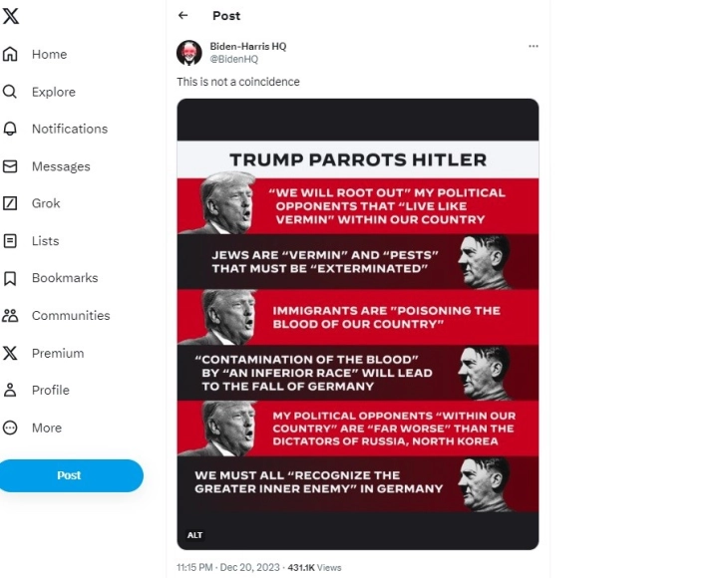Click the Biden-Harris HQ avatar
Screen dimensions: 728x578
coord(188,53)
